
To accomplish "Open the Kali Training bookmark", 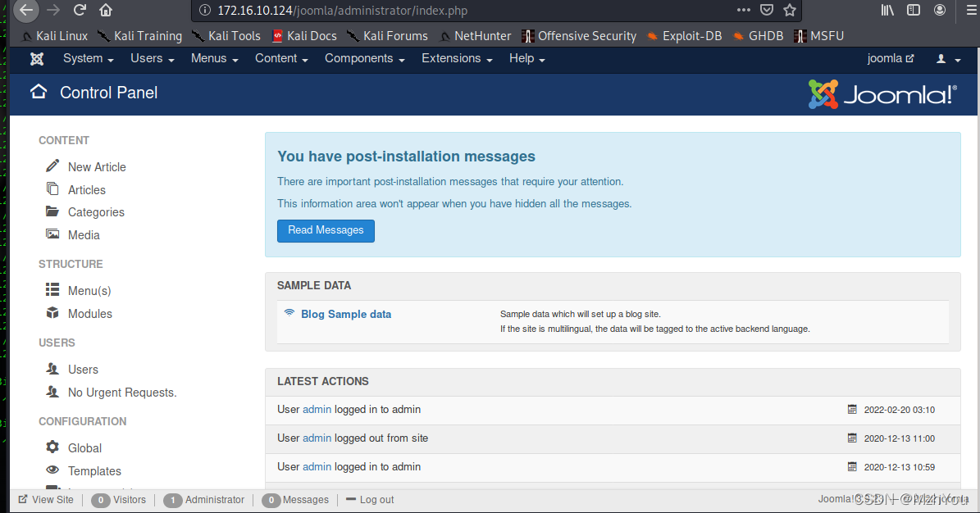I will coord(140,36).
